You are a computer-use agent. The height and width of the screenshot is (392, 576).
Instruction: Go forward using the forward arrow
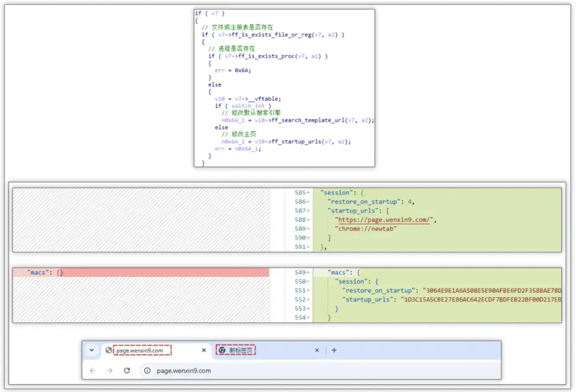click(110, 370)
